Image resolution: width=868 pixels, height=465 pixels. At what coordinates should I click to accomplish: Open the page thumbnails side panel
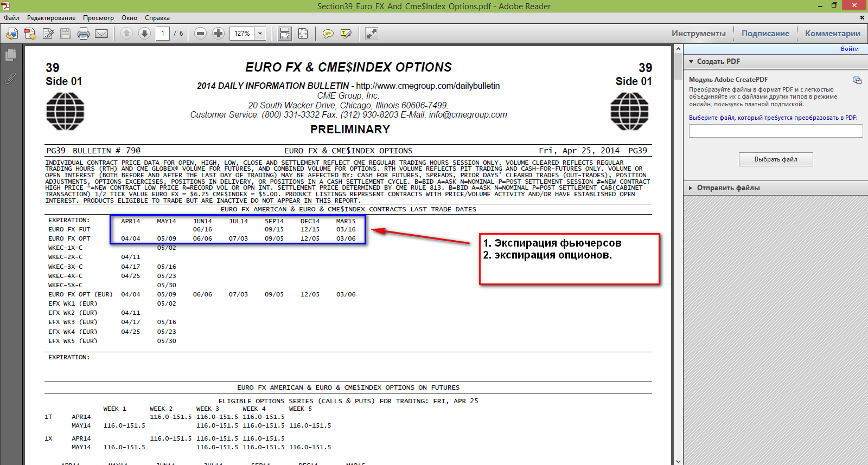(10, 55)
